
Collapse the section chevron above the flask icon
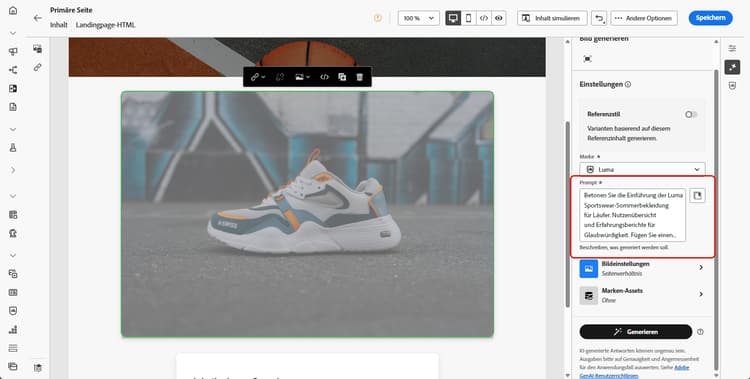13,129
